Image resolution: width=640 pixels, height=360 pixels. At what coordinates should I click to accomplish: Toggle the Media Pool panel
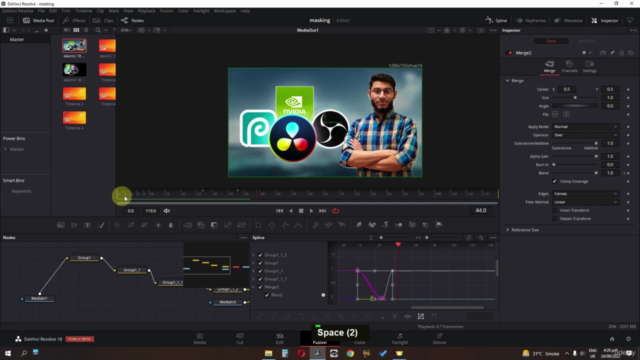pyautogui.click(x=38, y=20)
